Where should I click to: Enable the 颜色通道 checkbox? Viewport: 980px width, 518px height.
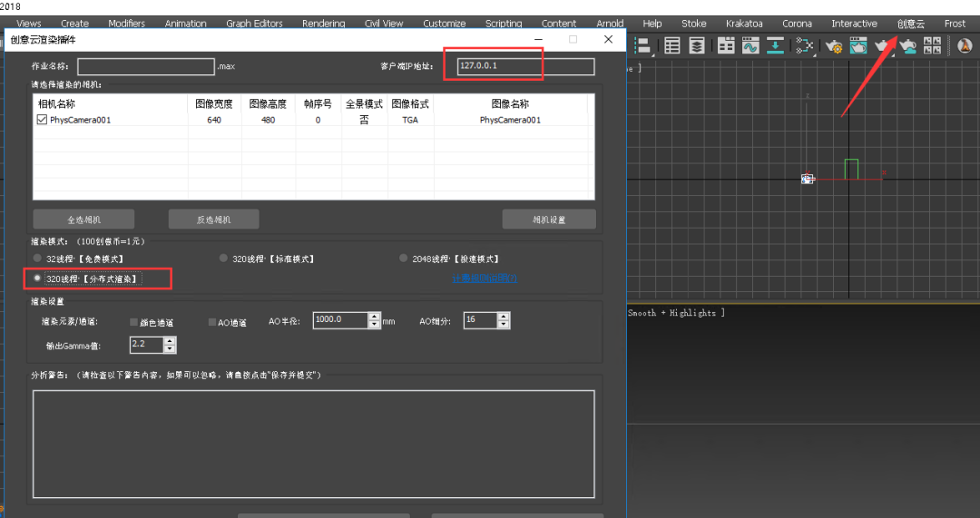pos(134,322)
